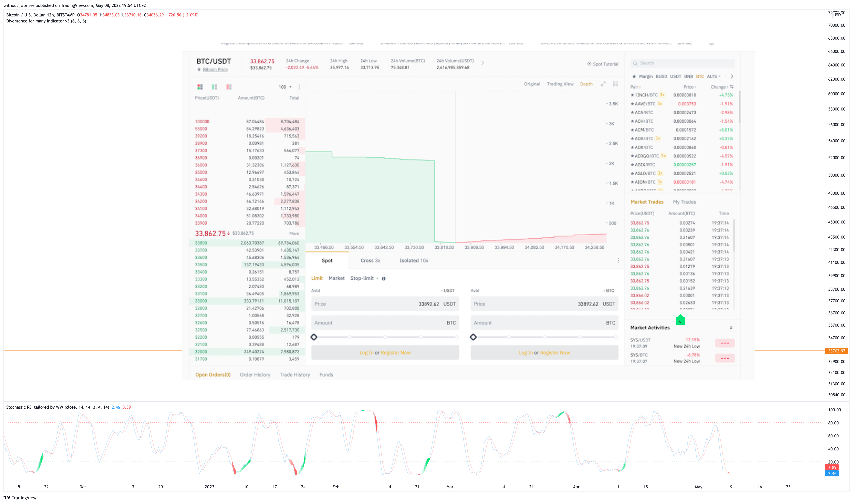
Task: Filter pairs by BUSD market
Action: click(661, 76)
